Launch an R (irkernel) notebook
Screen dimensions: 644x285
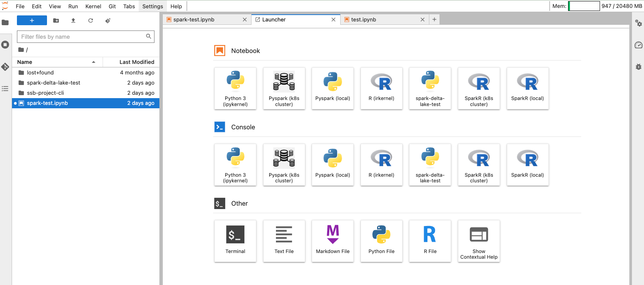[x=382, y=89]
